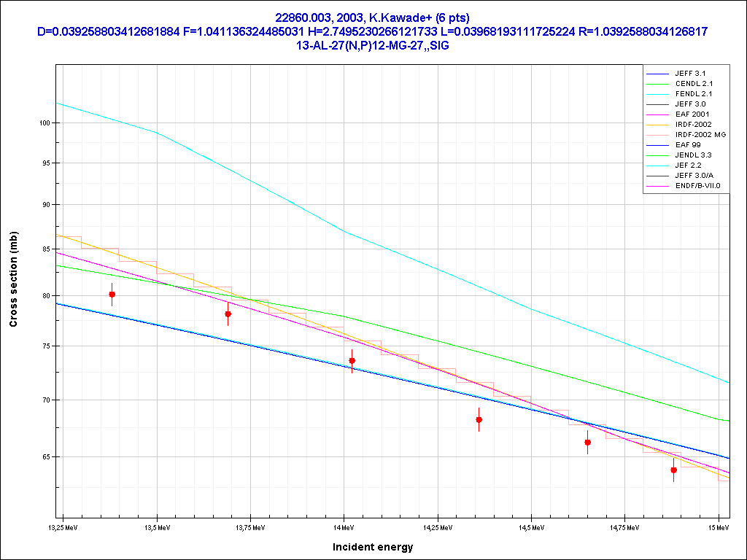Click the EAF 99 legend entry
The width and height of the screenshot is (747, 560).
coord(687,145)
